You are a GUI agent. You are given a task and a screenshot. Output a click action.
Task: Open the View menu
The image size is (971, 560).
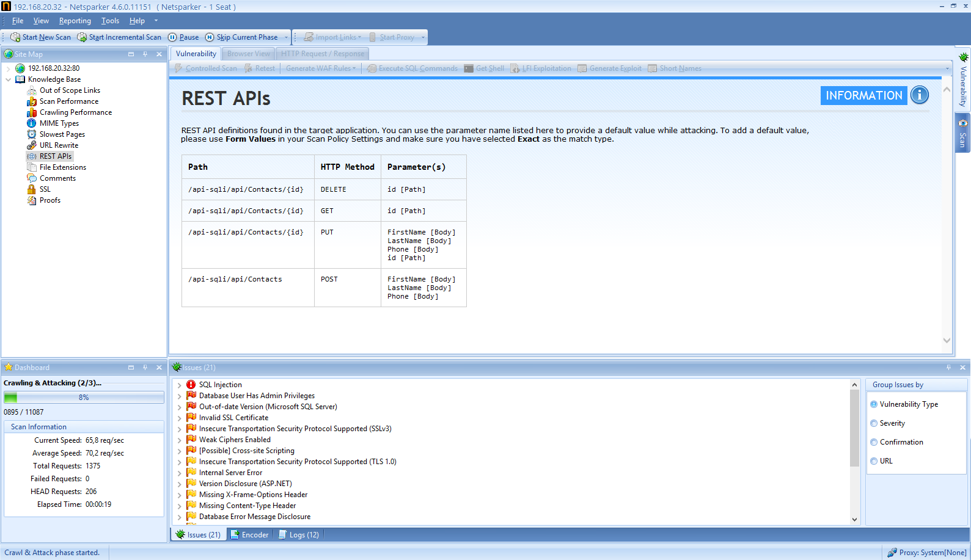pyautogui.click(x=41, y=21)
